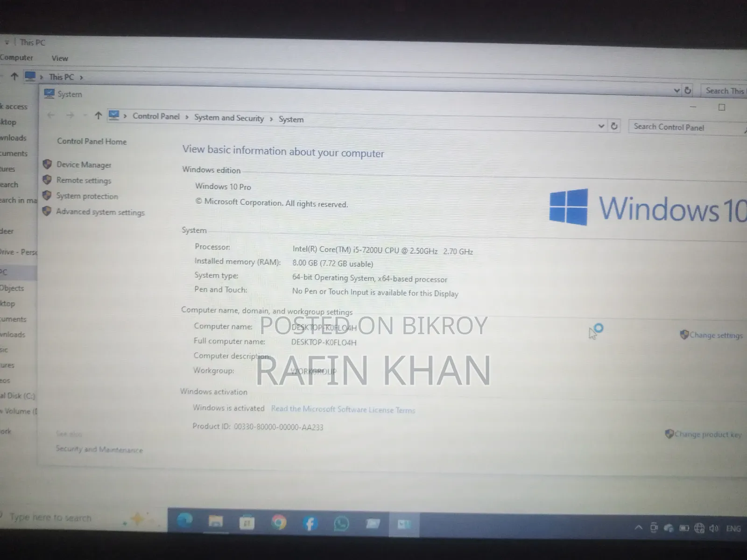Select Quick access in navigation pane
The image size is (747, 560).
click(14, 106)
